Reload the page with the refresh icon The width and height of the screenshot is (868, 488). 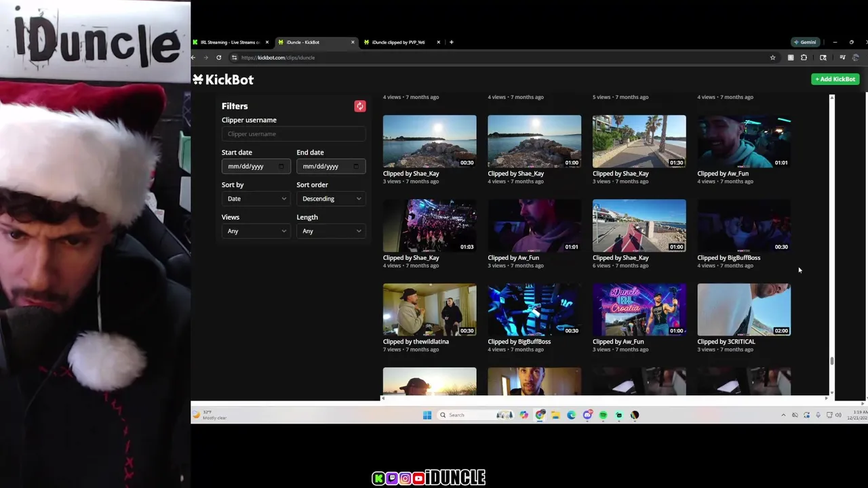[x=218, y=58]
